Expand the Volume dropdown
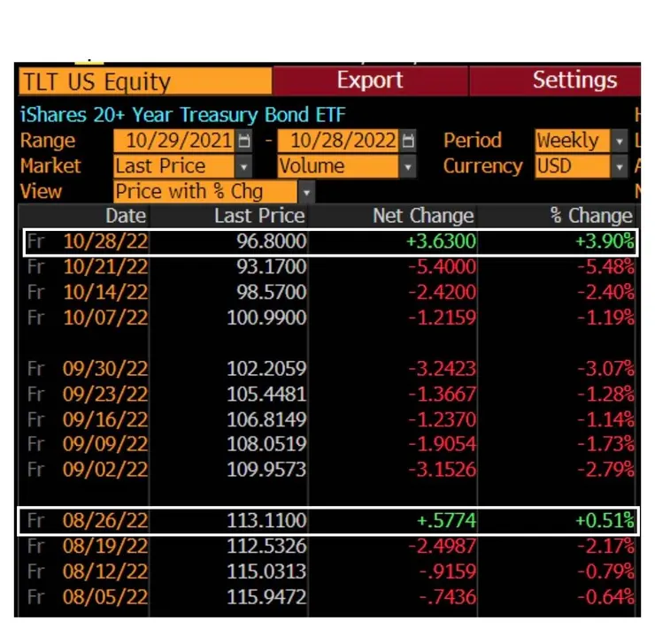Image resolution: width=655 pixels, height=644 pixels. click(x=407, y=166)
